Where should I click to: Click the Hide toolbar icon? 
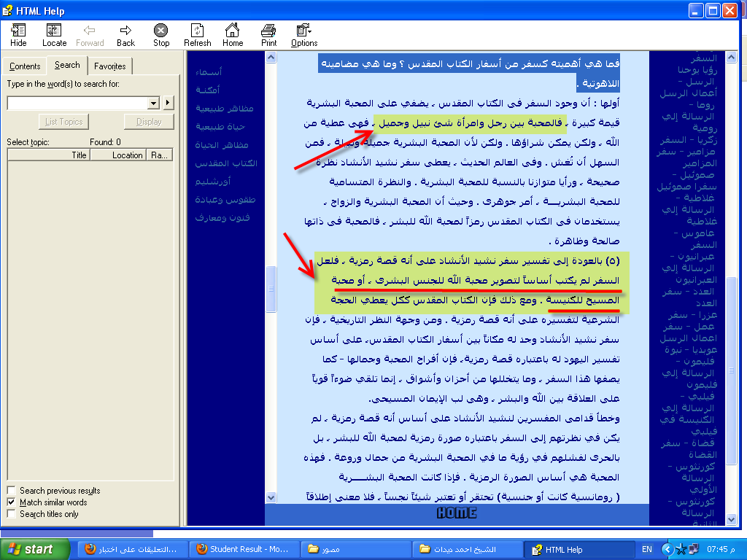18,30
